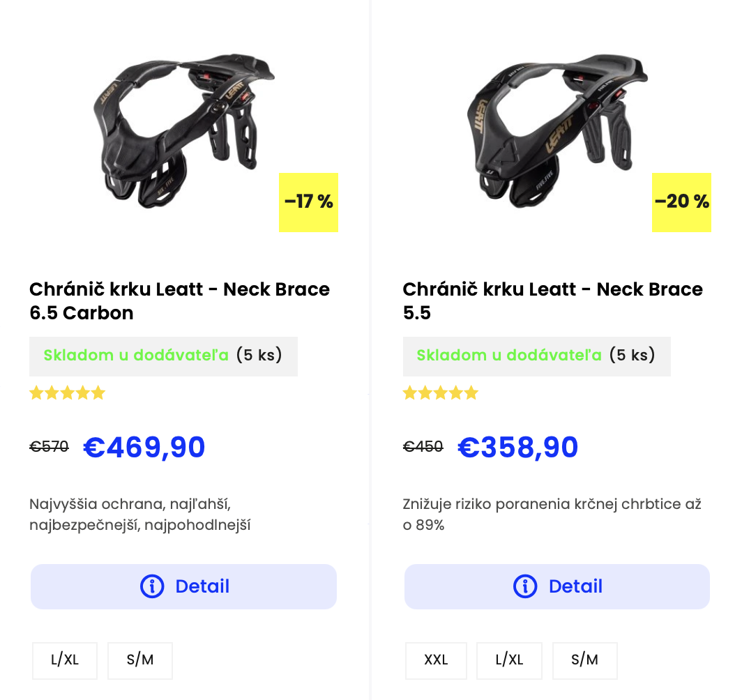Select size S/M for Neck Brace 5.5
742x700 pixels.
click(x=585, y=660)
